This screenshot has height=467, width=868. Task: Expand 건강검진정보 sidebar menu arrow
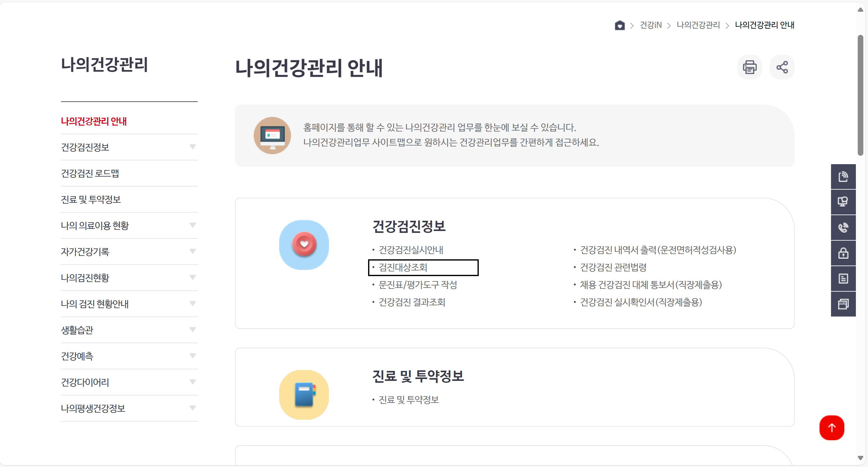tap(192, 147)
